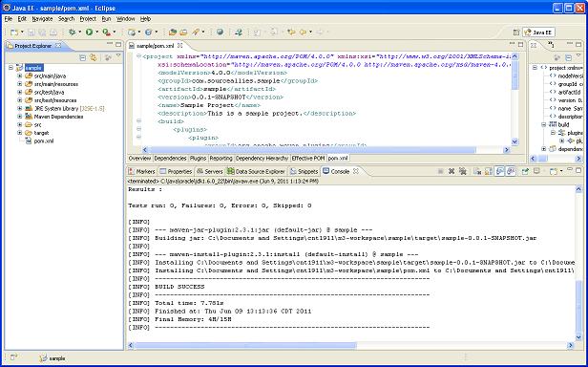Click the External Tools run icon

pyautogui.click(x=107, y=32)
